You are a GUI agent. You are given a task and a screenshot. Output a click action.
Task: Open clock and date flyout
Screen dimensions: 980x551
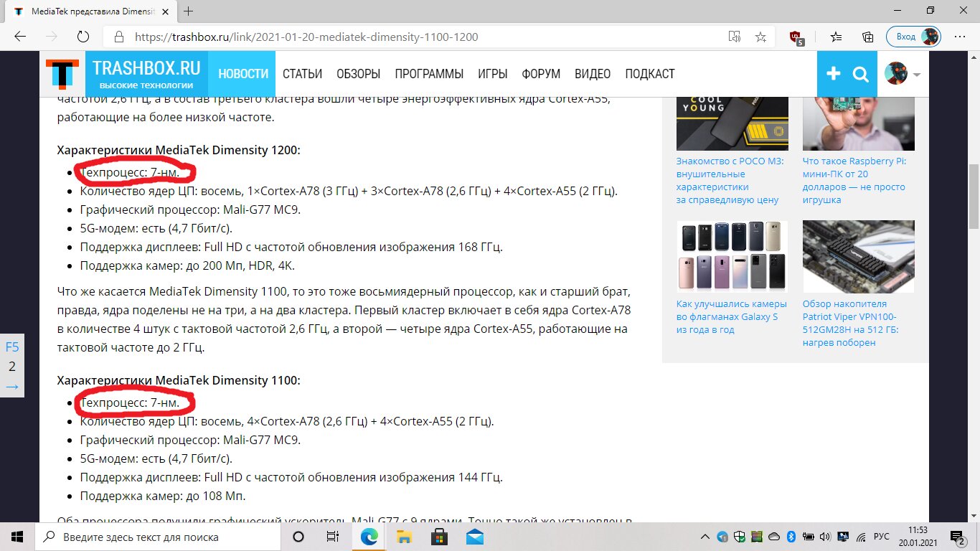pos(918,537)
